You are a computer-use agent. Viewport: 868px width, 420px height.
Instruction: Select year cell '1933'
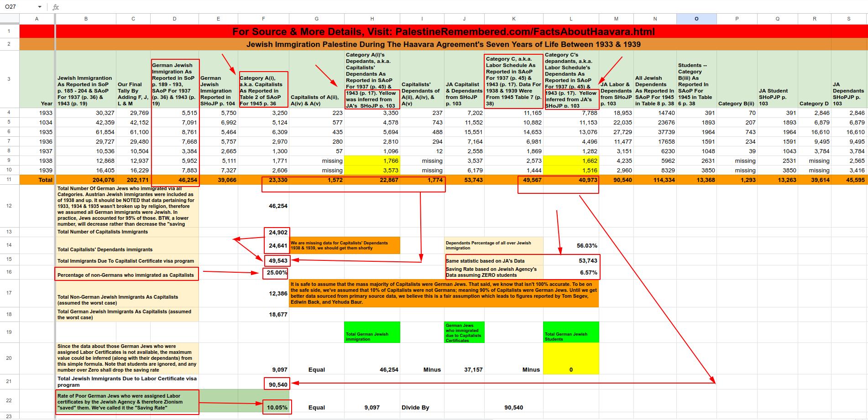pyautogui.click(x=37, y=113)
